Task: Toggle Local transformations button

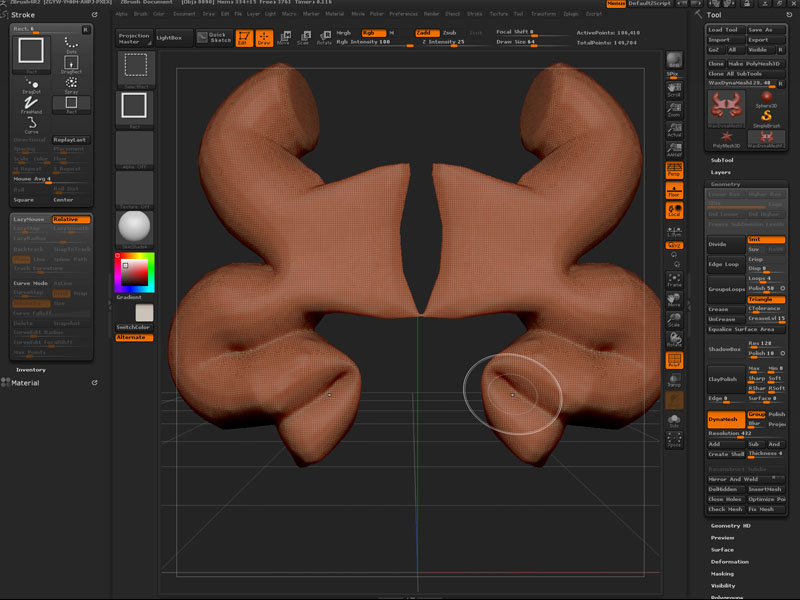Action: click(x=674, y=210)
